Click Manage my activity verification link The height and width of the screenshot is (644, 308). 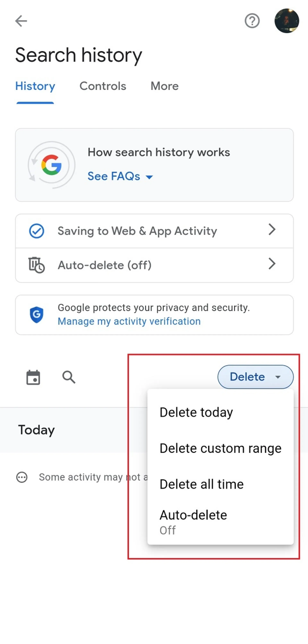pyautogui.click(x=129, y=321)
